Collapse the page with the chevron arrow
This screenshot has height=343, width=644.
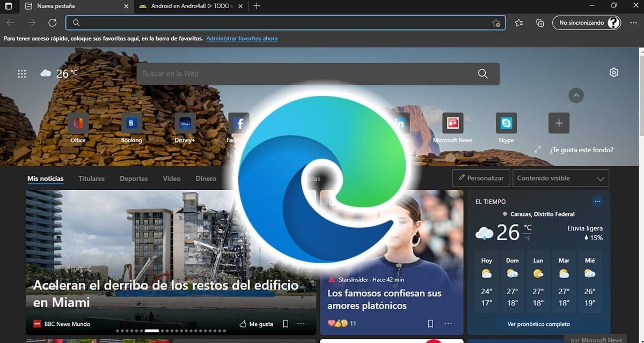575,95
